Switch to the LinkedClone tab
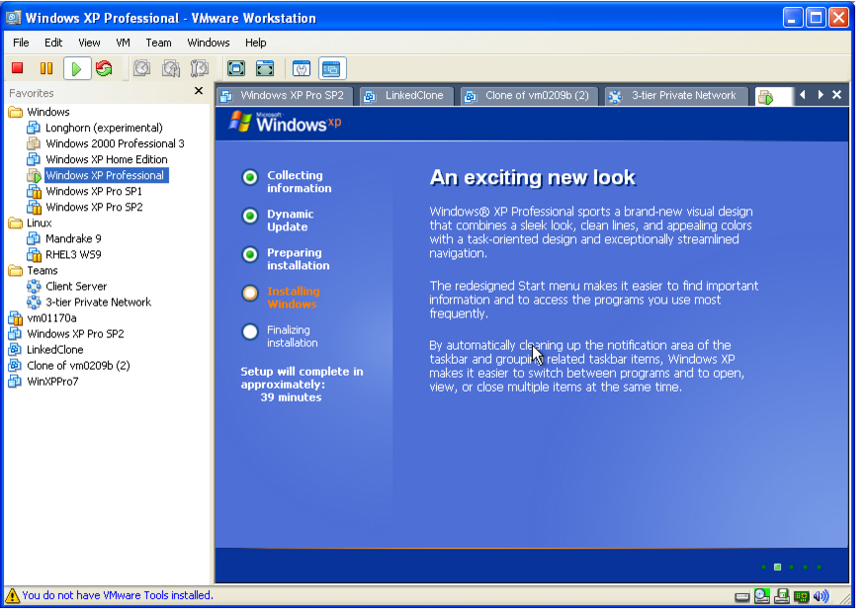Screen dimensions: 868x616 406,96
